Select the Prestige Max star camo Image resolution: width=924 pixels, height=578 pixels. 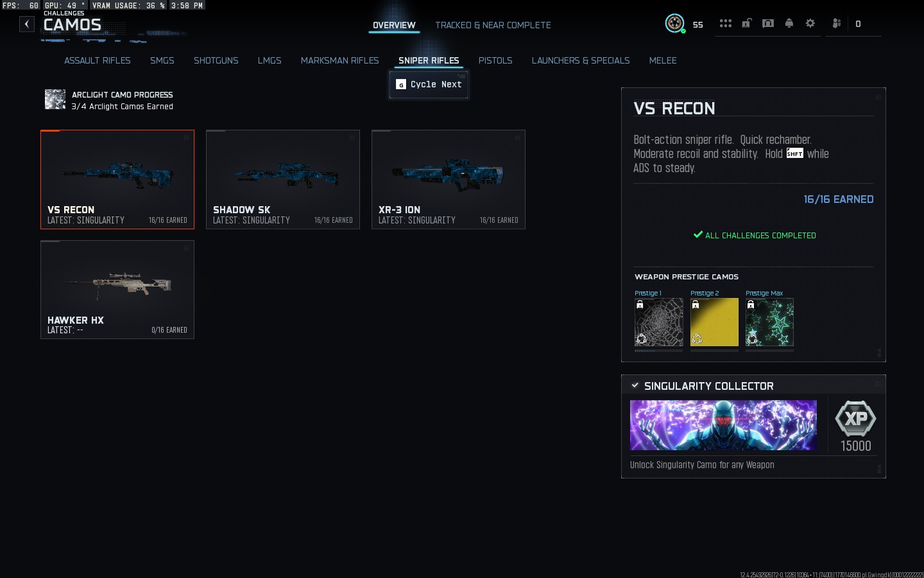click(769, 322)
